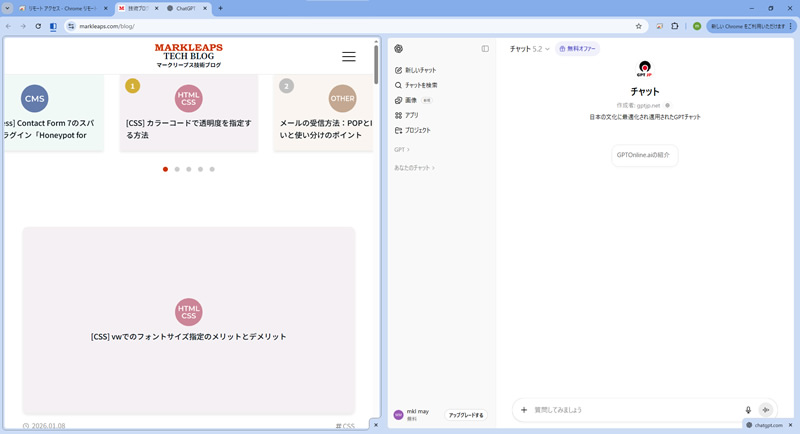
Task: Collapse the ChatGPT sidebar panel
Action: click(x=485, y=48)
